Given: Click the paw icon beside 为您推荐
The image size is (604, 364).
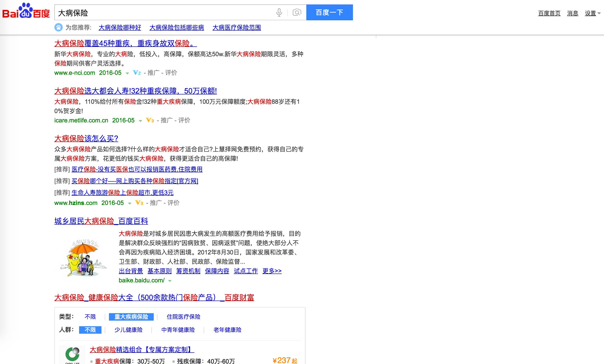Looking at the screenshot, I should coord(58,27).
